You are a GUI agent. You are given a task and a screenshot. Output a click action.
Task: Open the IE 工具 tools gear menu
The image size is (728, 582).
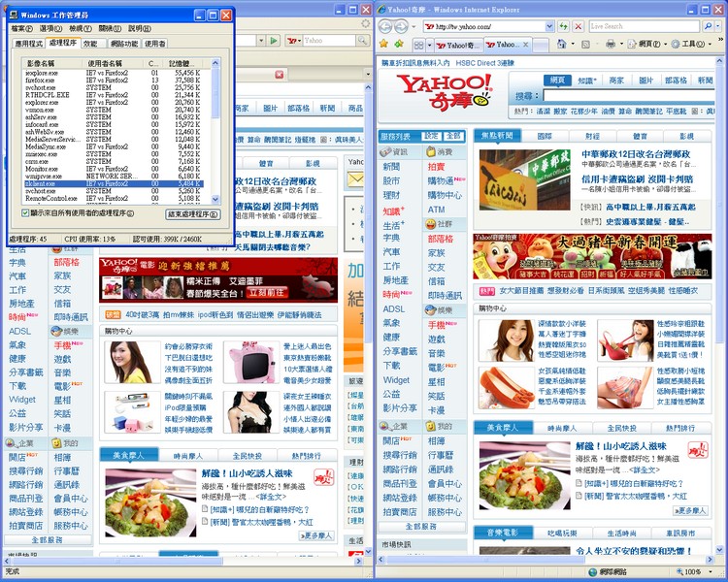coord(692,44)
